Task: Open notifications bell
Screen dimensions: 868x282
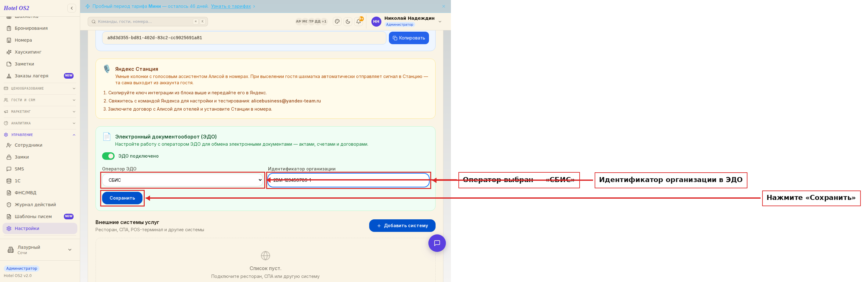Action: [x=359, y=22]
